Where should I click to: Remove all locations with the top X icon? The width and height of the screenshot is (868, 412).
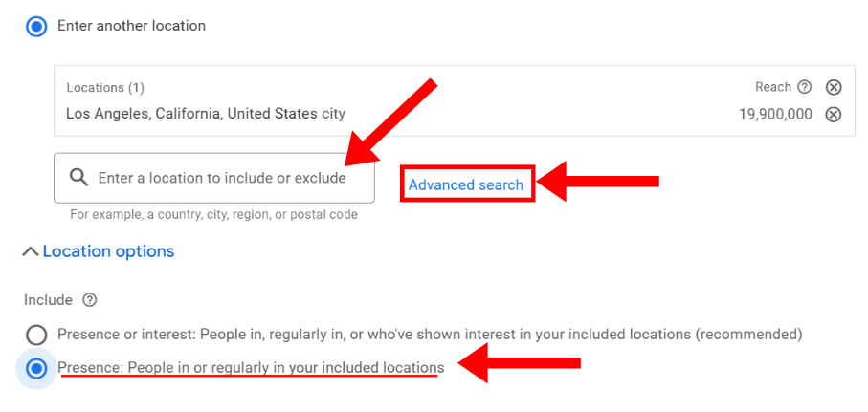pos(834,87)
